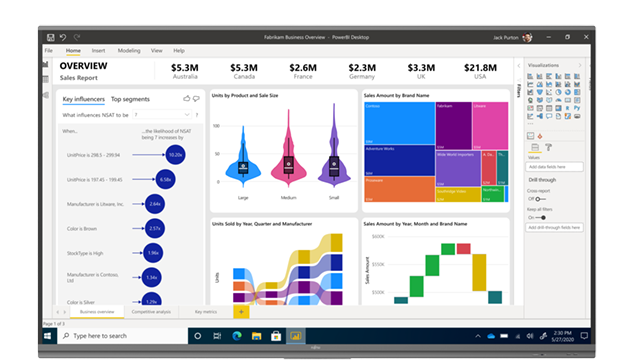This screenshot has height=360, width=640.
Task: Open Task View on the taskbar
Action: coord(217,336)
